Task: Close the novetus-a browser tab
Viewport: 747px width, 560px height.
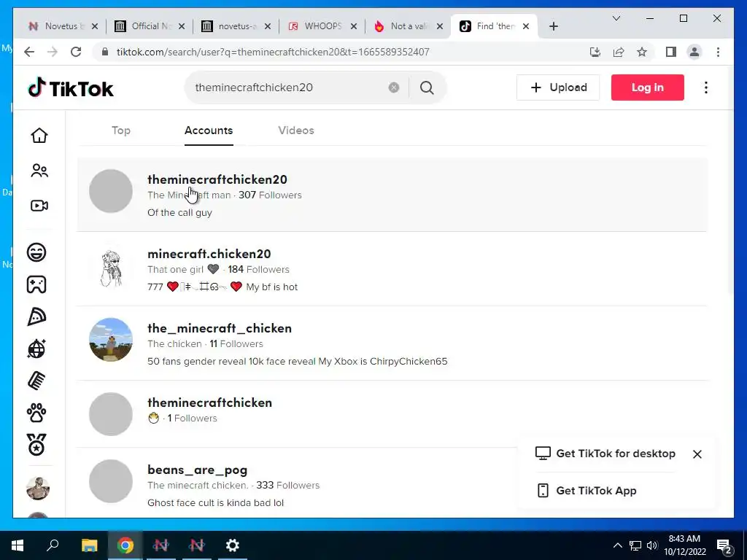Action: pos(268,27)
